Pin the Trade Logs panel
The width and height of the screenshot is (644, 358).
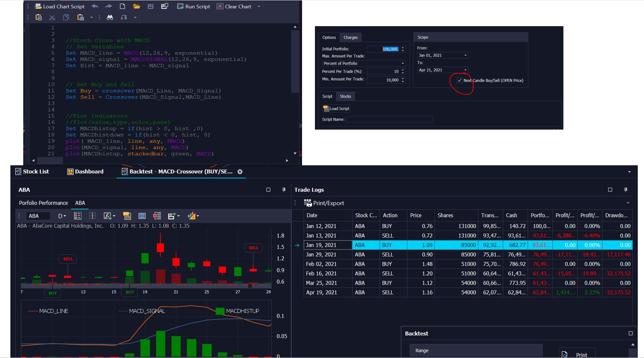(625, 190)
